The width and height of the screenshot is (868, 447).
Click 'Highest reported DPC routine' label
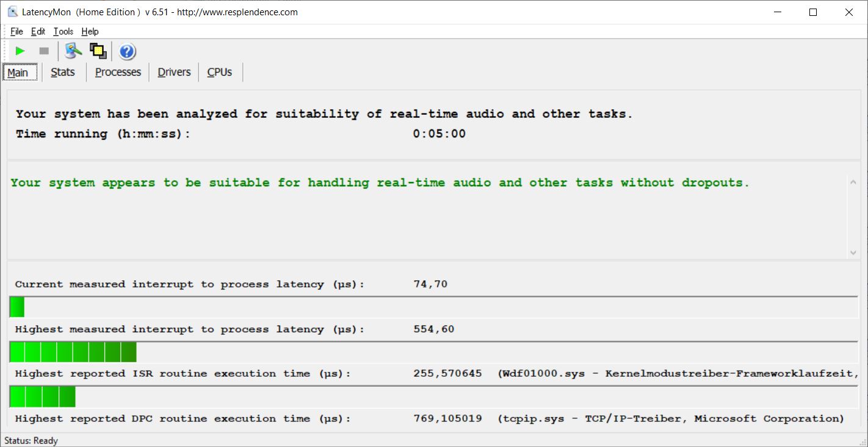(183, 418)
